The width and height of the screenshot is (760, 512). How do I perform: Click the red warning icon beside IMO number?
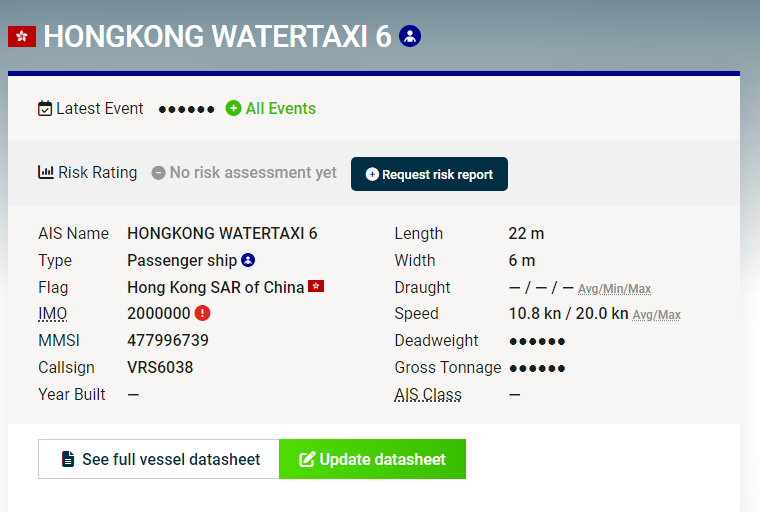pos(203,313)
